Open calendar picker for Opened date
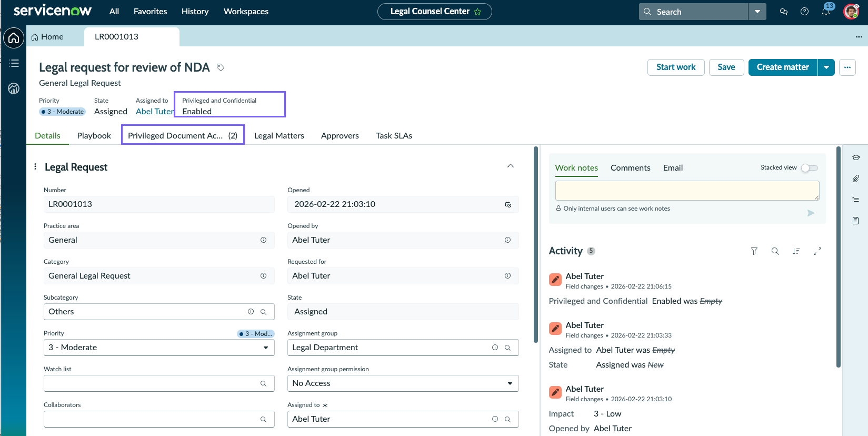The height and width of the screenshot is (436, 868). pos(508,204)
